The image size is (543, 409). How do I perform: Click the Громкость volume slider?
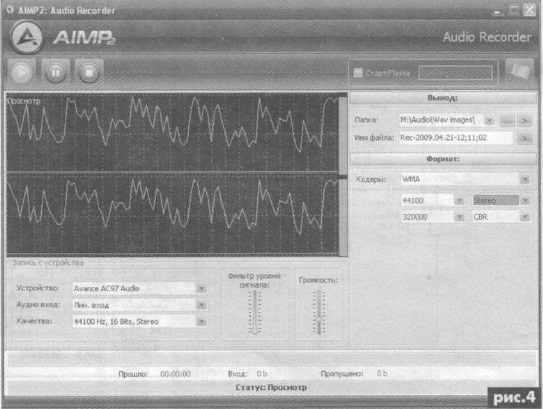pyautogui.click(x=319, y=312)
